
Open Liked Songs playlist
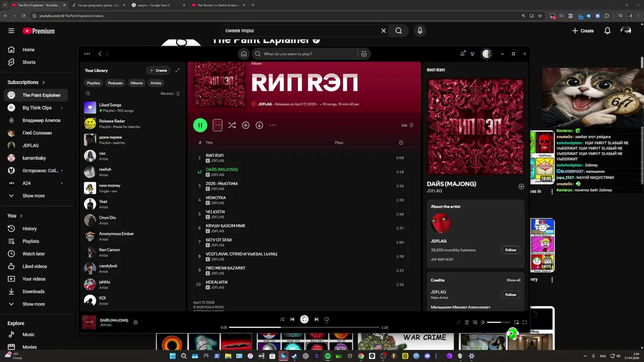[x=133, y=108]
